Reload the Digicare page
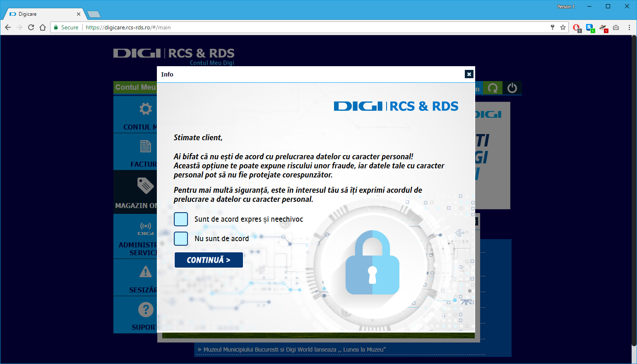This screenshot has width=637, height=364. (31, 27)
